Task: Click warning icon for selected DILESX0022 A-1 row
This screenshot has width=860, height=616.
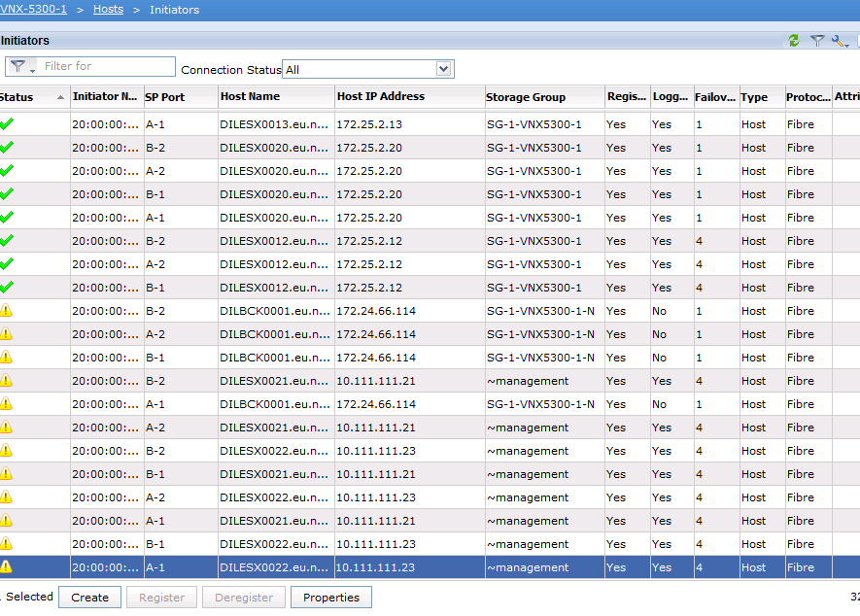Action: (x=6, y=566)
